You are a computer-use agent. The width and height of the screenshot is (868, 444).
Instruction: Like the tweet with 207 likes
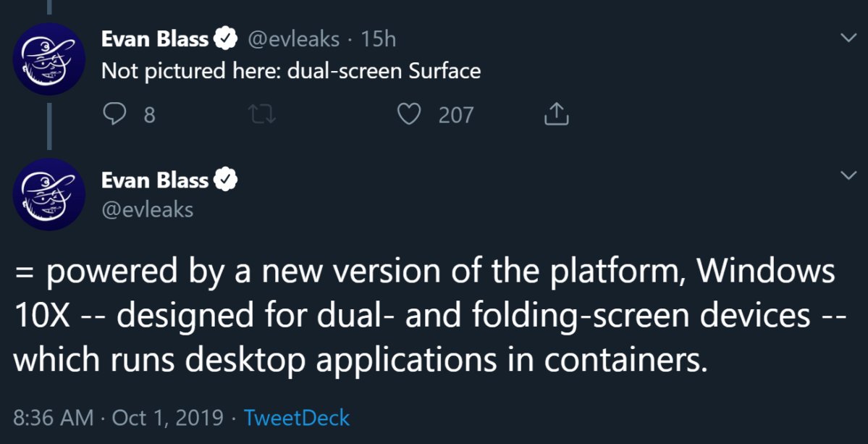click(409, 114)
